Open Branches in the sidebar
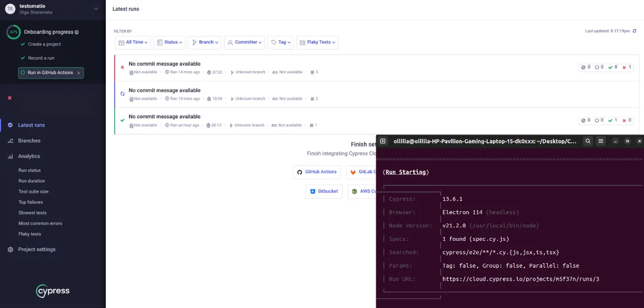This screenshot has height=308, width=644. 29,141
